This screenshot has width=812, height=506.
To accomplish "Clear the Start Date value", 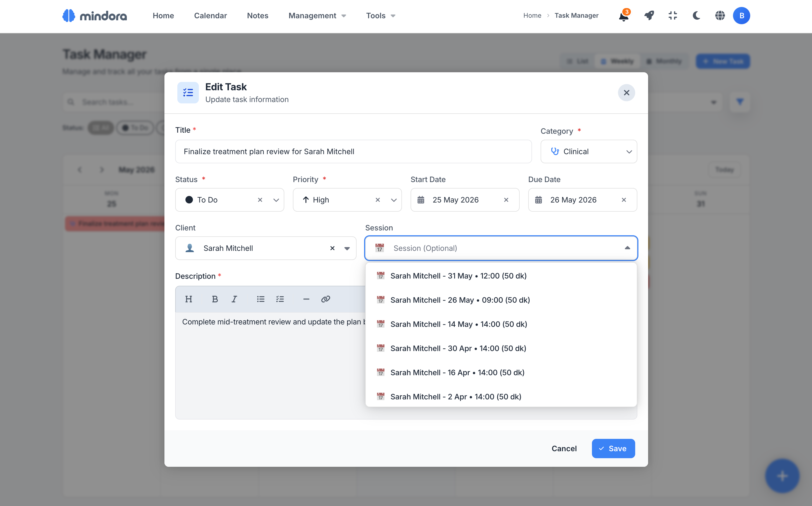I will [x=506, y=200].
